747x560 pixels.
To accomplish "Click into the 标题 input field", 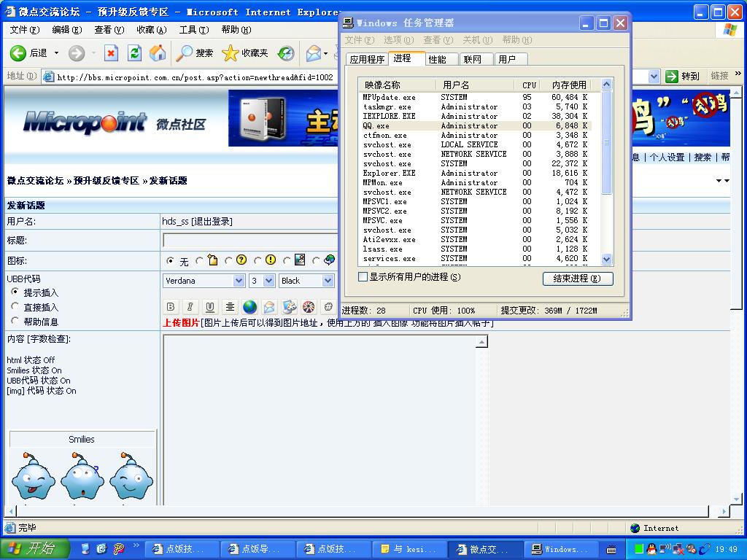I will pos(251,241).
